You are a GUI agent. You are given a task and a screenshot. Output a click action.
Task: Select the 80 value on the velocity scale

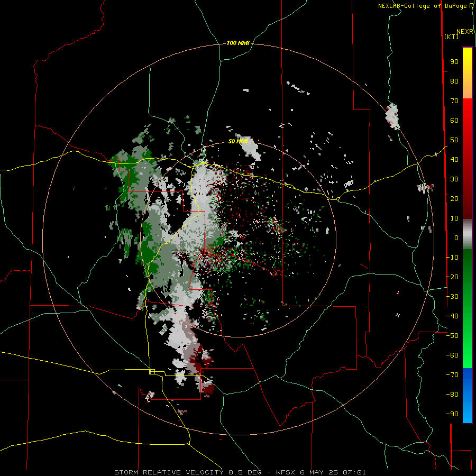point(454,81)
